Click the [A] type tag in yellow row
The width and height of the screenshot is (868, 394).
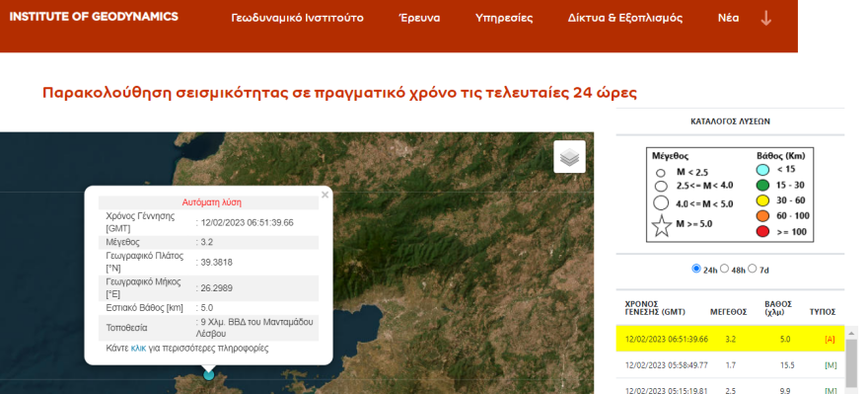pyautogui.click(x=830, y=339)
